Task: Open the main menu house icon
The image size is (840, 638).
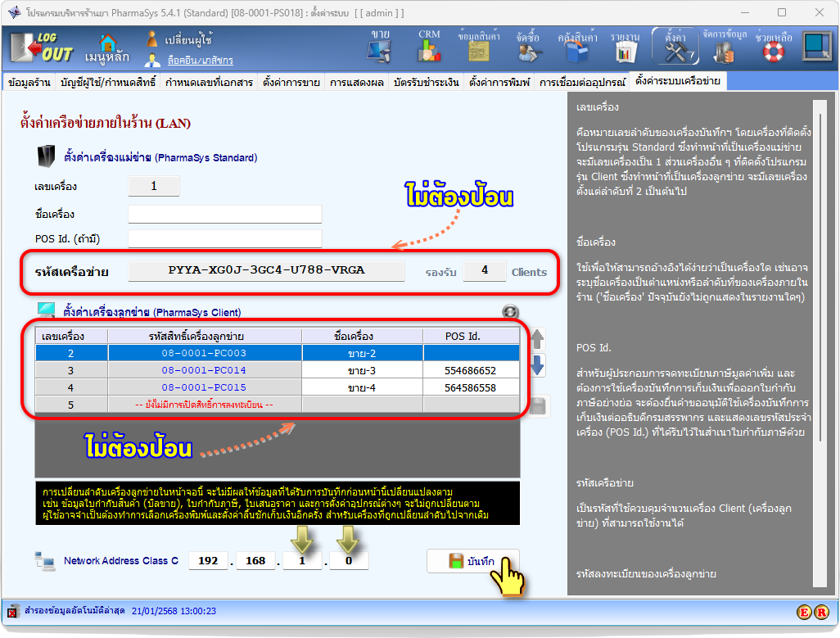Action: (107, 49)
